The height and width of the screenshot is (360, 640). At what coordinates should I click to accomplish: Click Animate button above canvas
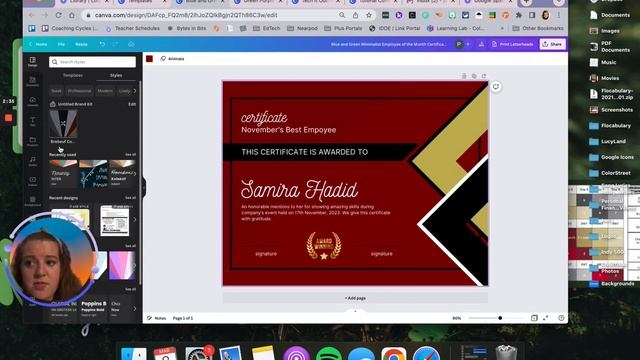coord(173,59)
